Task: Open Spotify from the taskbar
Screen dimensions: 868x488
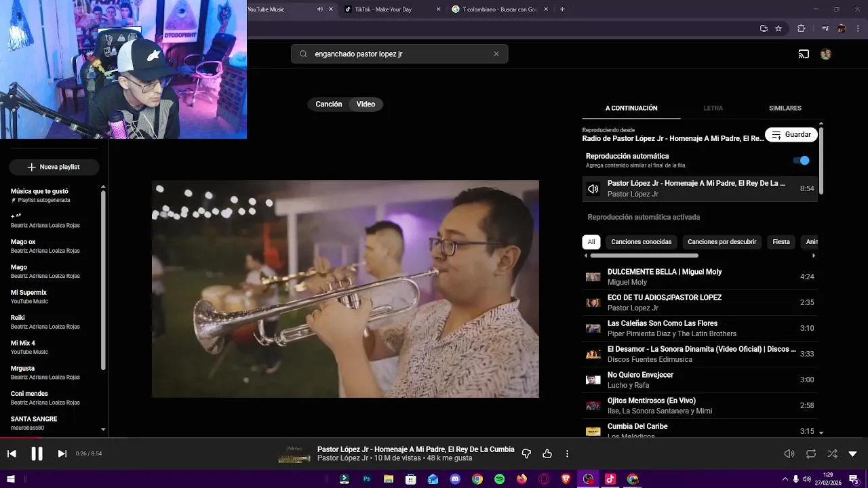Action: point(500,479)
